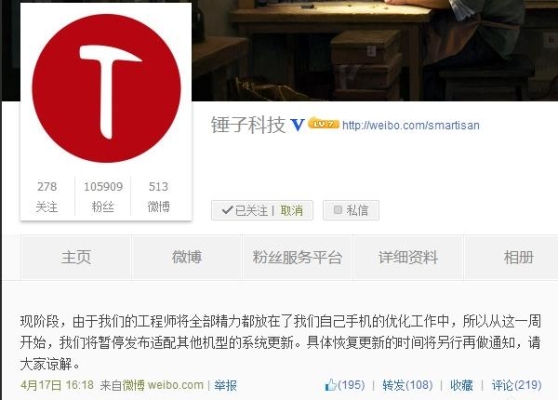Click 转发(108) to repost
This screenshot has height=400, width=558.
[x=407, y=385]
